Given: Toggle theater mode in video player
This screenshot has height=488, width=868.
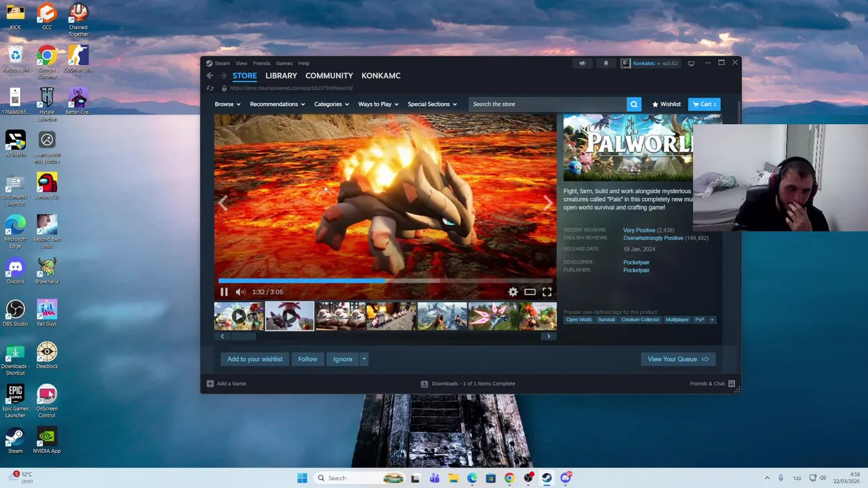Looking at the screenshot, I should coord(530,292).
